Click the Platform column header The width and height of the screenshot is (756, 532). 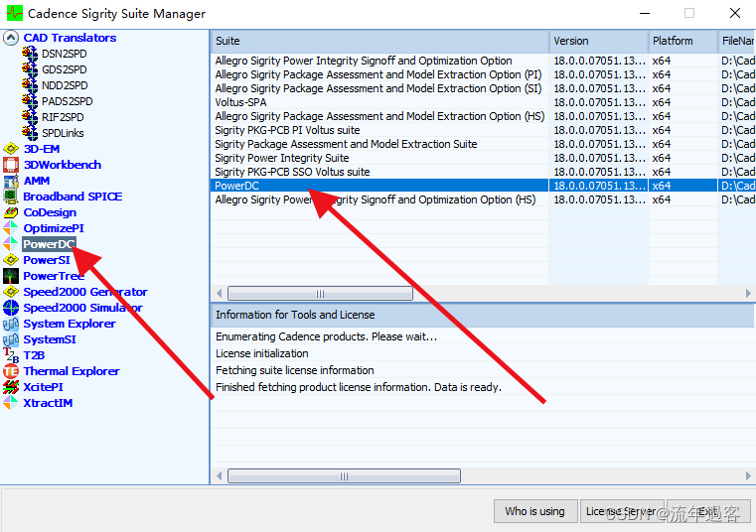(x=682, y=41)
